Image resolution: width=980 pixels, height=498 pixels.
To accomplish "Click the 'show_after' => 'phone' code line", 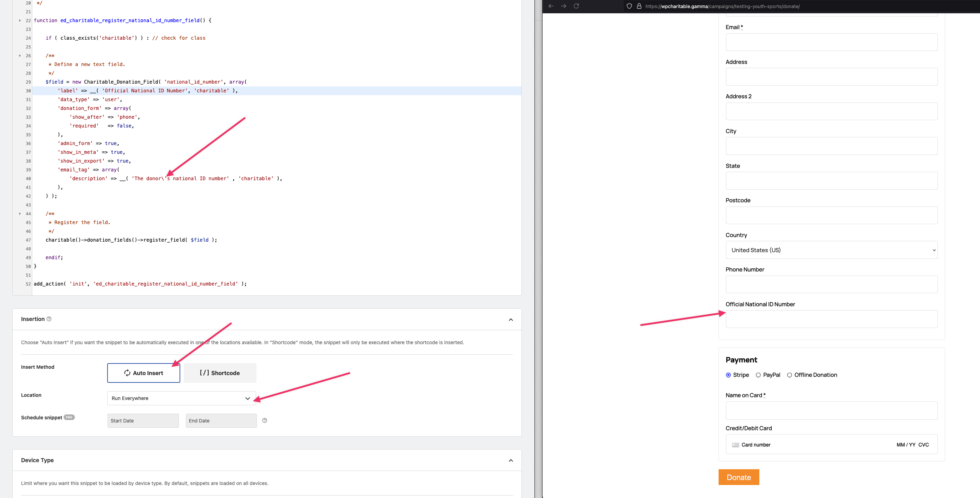I will coord(105,117).
